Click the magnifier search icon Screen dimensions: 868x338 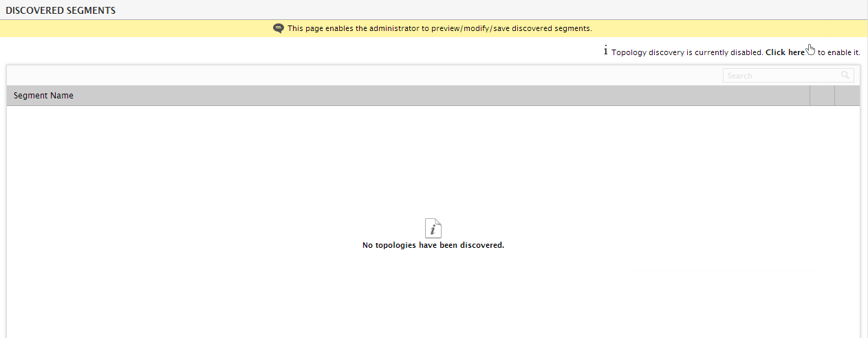(x=845, y=75)
